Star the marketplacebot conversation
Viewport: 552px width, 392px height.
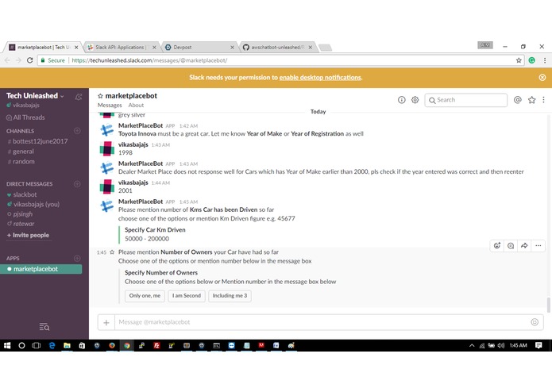[100, 96]
